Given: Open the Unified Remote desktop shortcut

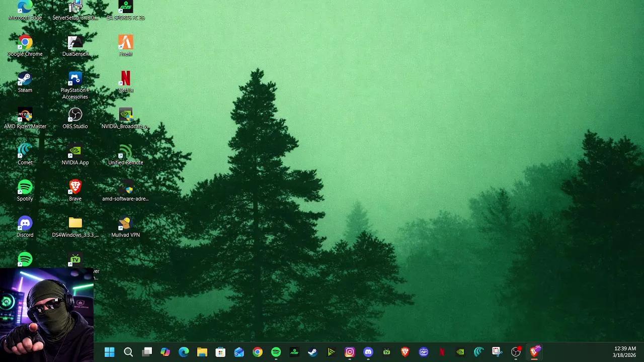Looking at the screenshot, I should pos(126,154).
